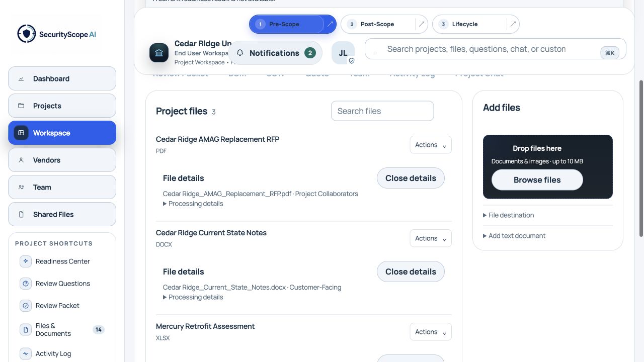The width and height of the screenshot is (644, 362).
Task: Open Files & Documents shortcut icon
Action: click(x=26, y=330)
